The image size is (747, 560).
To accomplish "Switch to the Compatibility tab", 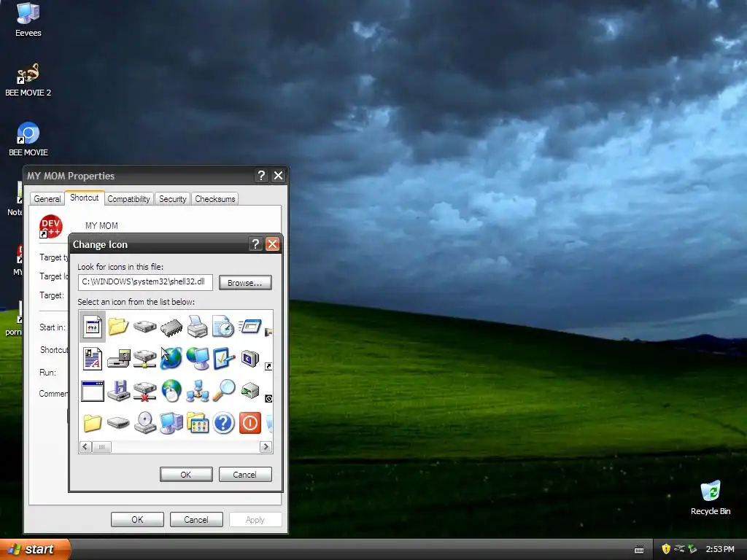I will click(128, 199).
